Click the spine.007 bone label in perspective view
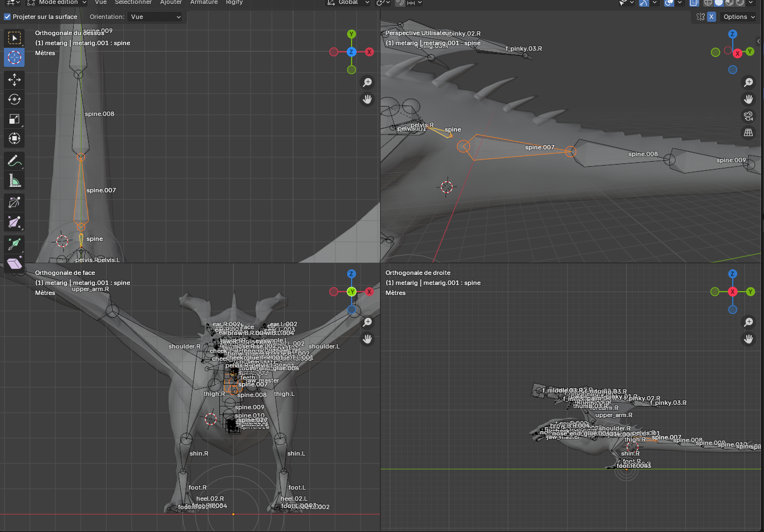This screenshot has height=532, width=764. coord(540,147)
